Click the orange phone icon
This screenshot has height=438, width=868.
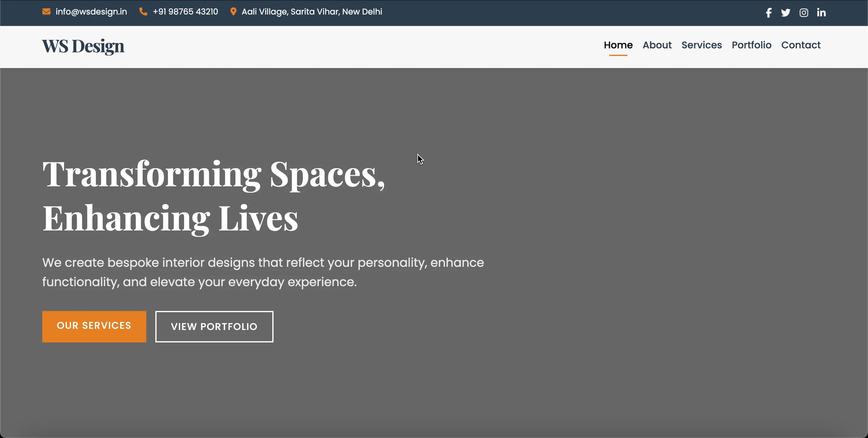143,12
